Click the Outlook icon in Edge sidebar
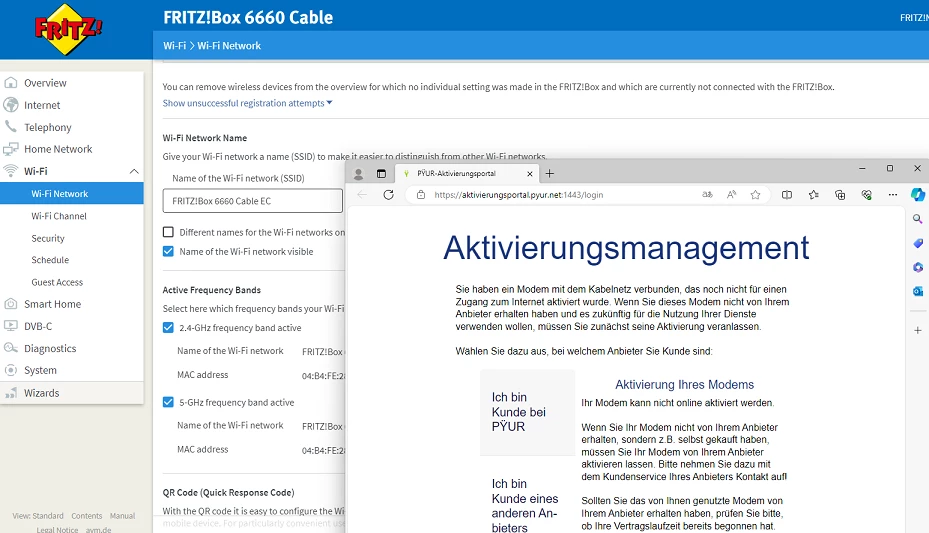 coord(918,291)
